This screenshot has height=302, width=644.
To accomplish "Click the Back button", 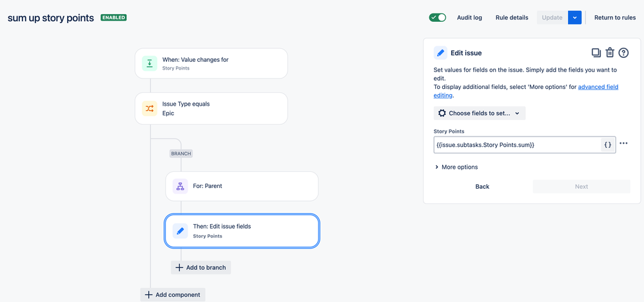I will 482,186.
